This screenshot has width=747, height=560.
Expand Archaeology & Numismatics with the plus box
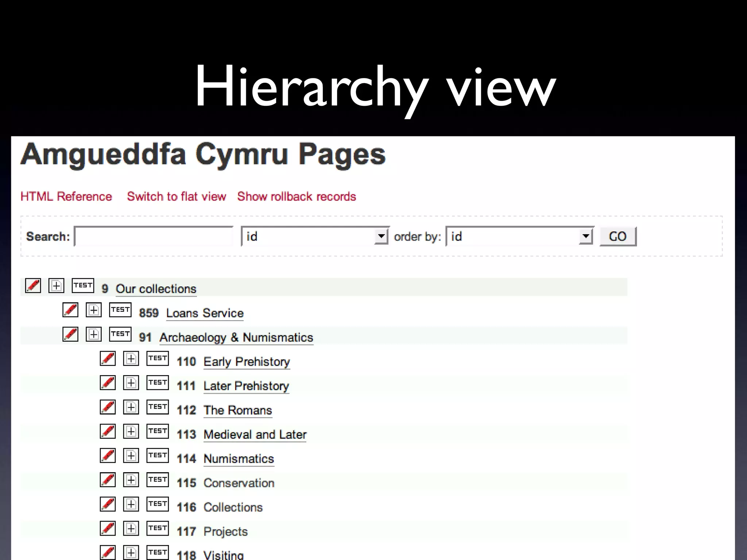tap(94, 334)
